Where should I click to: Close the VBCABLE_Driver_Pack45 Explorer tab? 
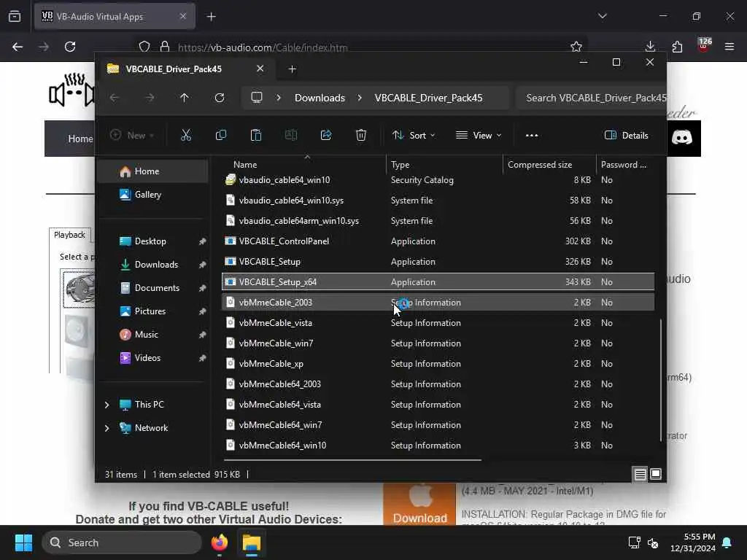pyautogui.click(x=260, y=69)
